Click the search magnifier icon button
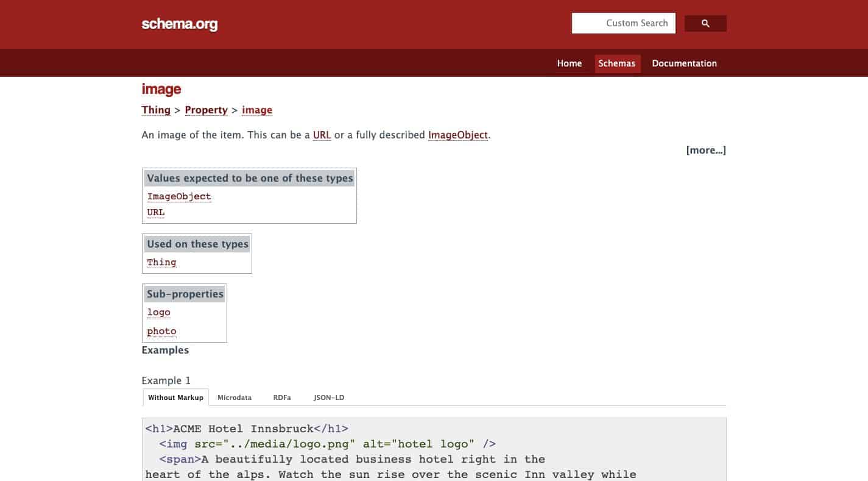868x481 pixels. click(x=705, y=24)
